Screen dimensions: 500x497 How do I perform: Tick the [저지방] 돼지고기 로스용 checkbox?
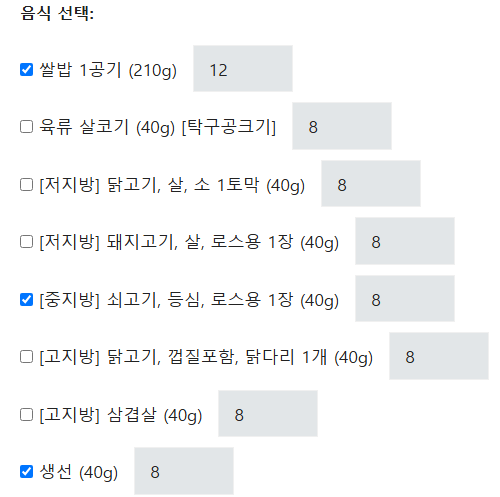[x=26, y=242]
